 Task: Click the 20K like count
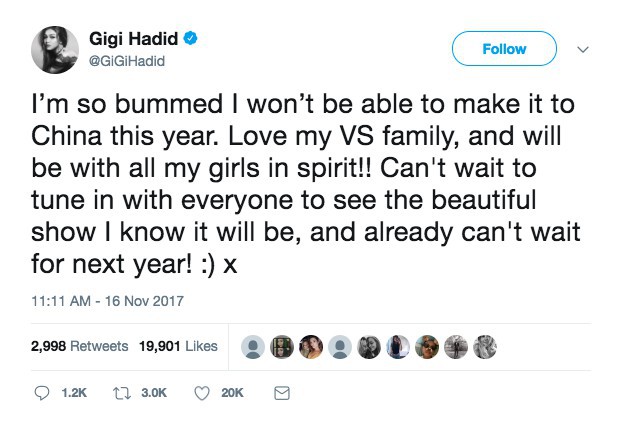(x=232, y=394)
